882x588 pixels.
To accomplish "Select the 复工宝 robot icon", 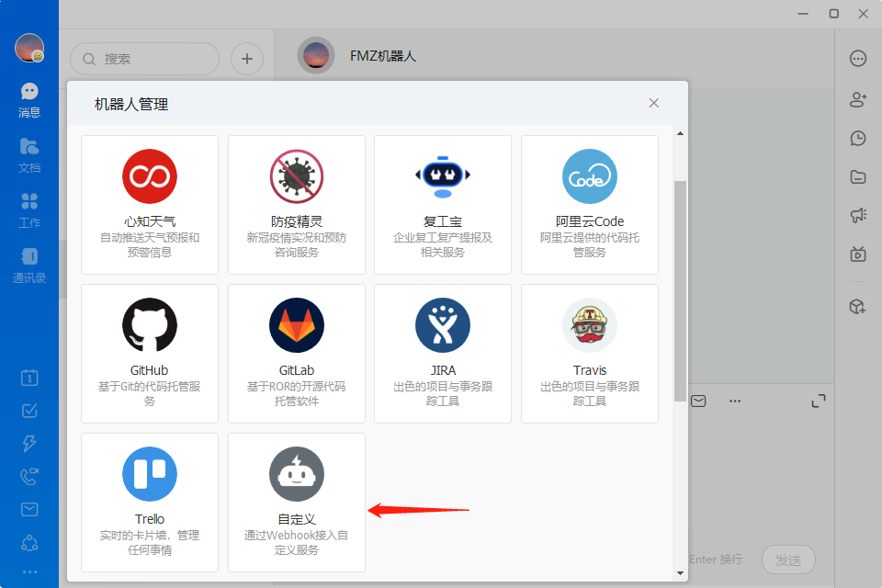I will (443, 176).
